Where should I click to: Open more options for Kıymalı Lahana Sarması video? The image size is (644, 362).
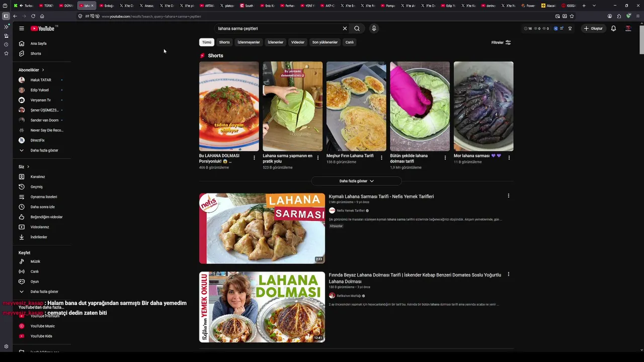click(508, 196)
